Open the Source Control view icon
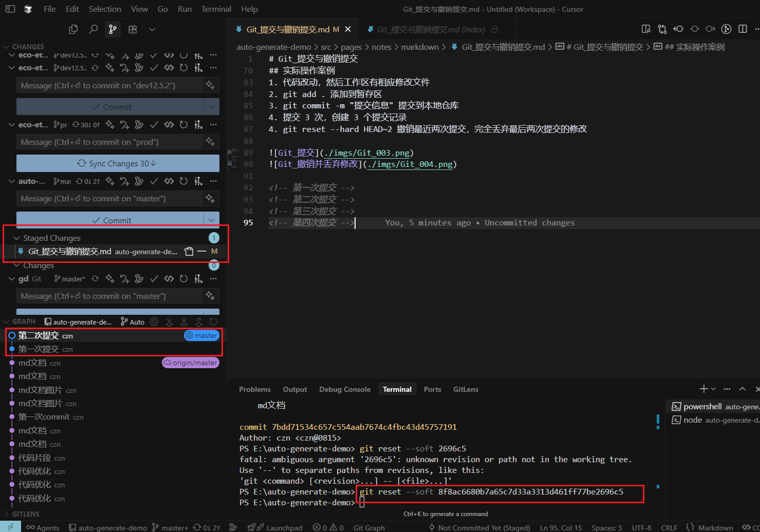The height and width of the screenshot is (532, 760). click(113, 29)
